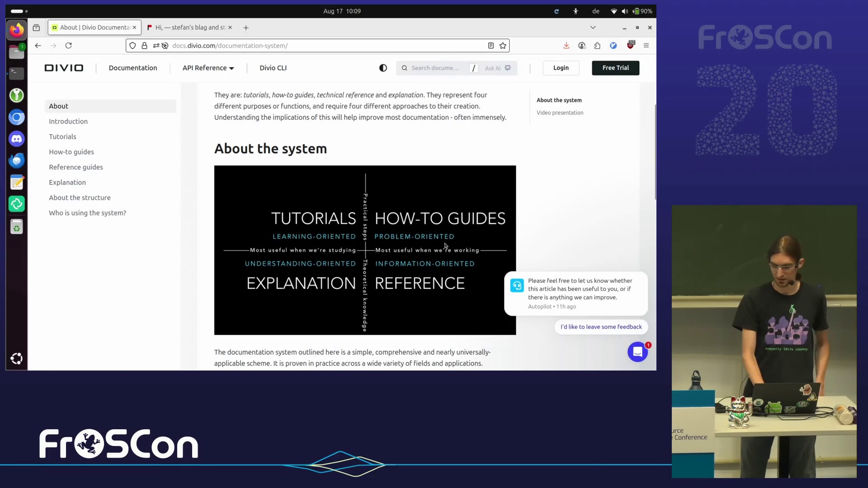The height and width of the screenshot is (488, 868).
Task: Open tracking protection shield icon
Action: pos(132,46)
